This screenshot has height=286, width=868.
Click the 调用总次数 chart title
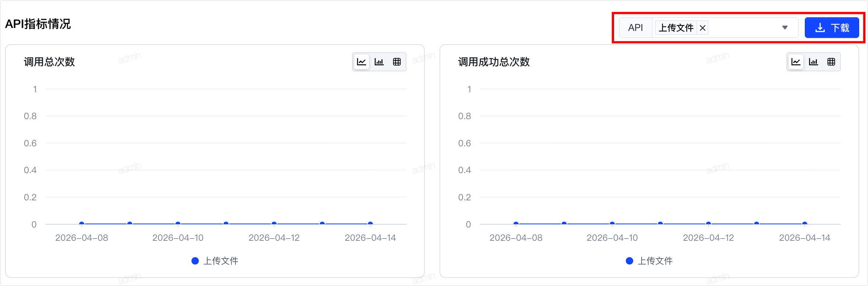[49, 62]
